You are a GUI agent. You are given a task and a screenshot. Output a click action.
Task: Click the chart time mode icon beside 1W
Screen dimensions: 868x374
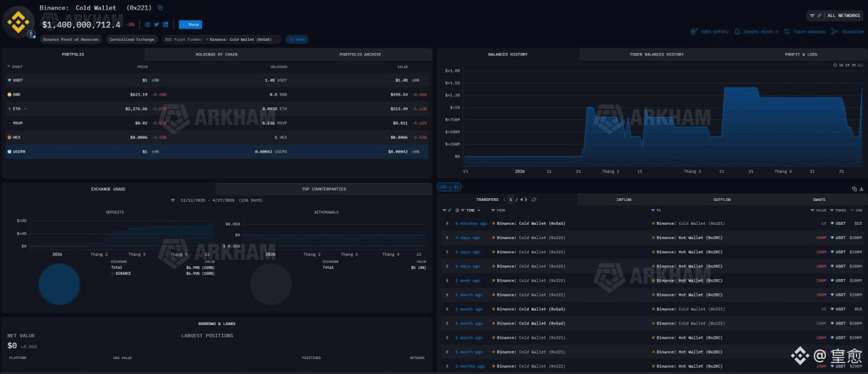834,65
